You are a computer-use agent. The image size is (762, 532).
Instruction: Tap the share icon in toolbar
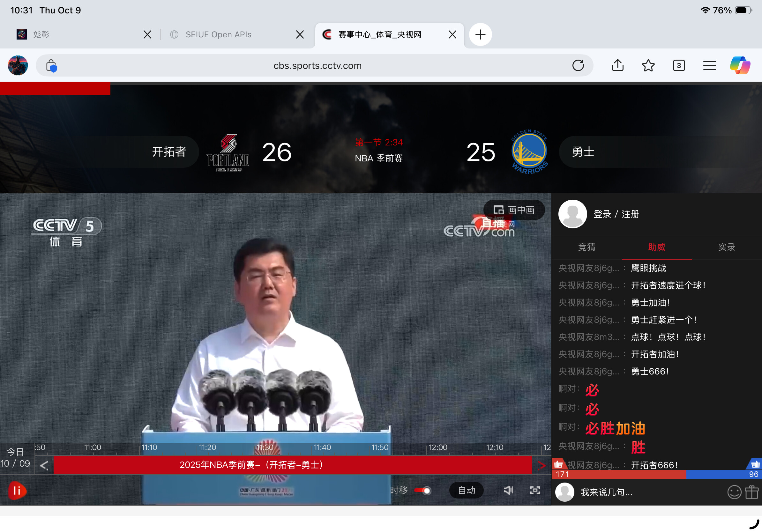click(617, 65)
